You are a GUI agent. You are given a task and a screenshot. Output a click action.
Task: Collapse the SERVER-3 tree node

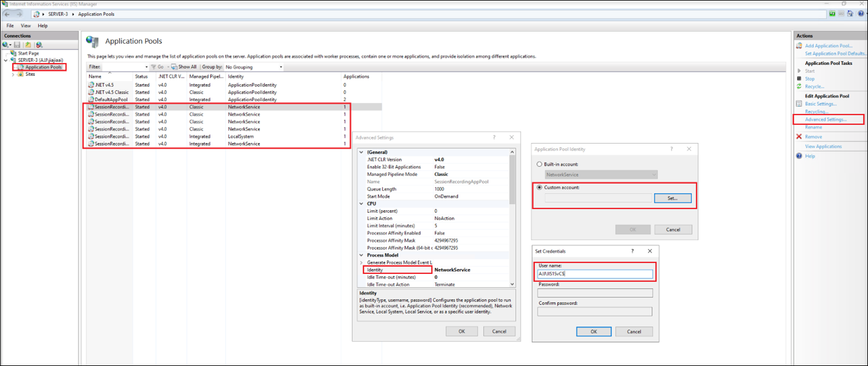coord(6,60)
